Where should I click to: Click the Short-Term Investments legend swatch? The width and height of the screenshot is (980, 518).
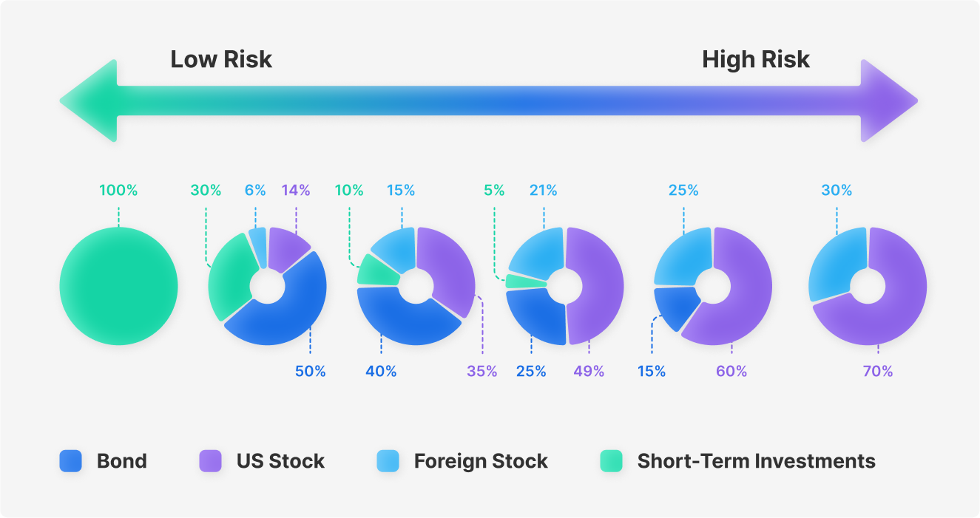pyautogui.click(x=611, y=461)
